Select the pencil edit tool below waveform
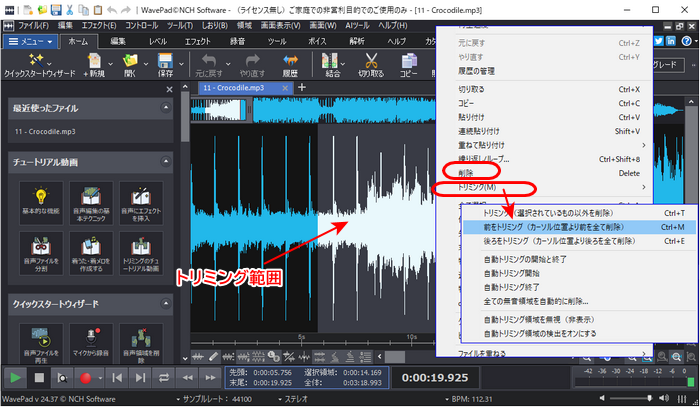Image resolution: width=700 pixels, height=407 pixels. (x=213, y=357)
